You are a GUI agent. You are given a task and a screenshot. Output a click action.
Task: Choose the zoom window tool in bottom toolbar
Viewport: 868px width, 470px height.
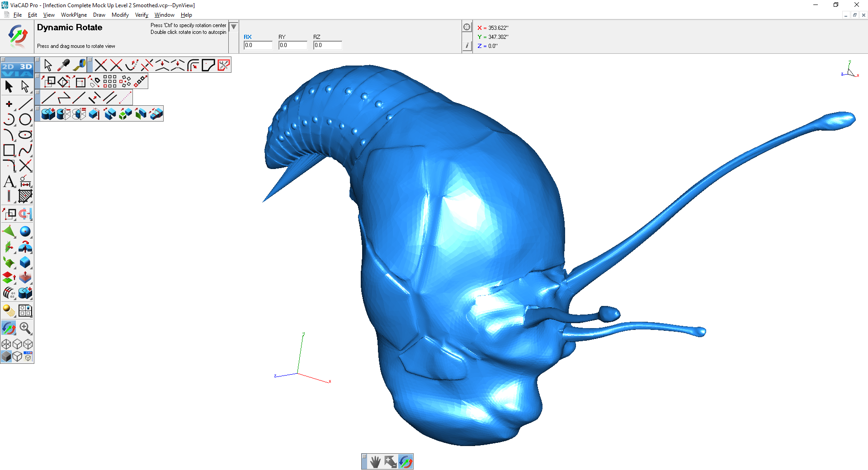click(391, 461)
